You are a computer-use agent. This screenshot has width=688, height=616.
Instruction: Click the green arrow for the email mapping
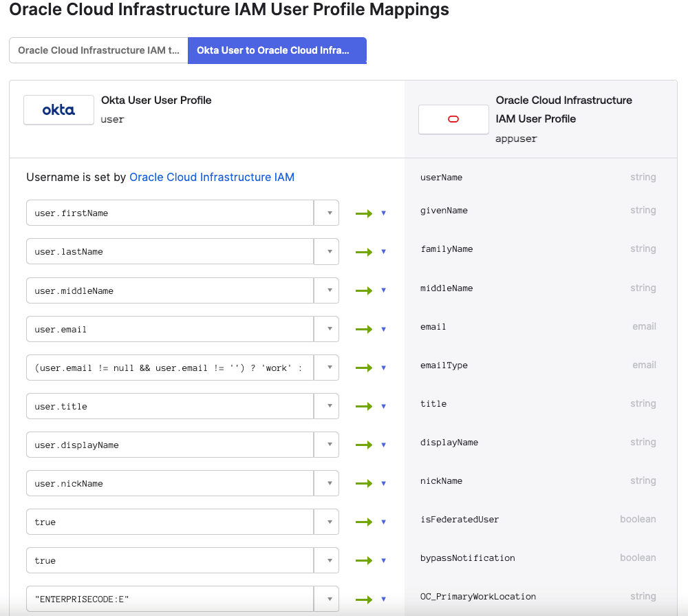coord(363,328)
